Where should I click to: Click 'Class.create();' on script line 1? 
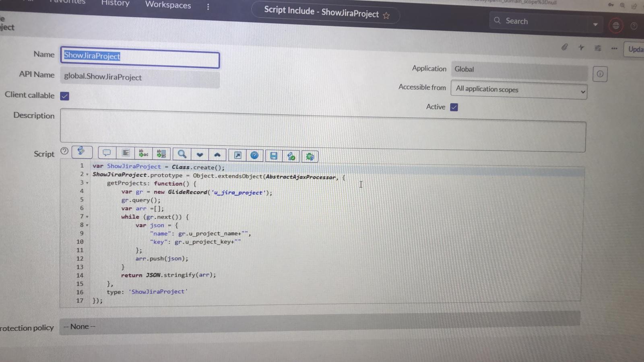198,167
